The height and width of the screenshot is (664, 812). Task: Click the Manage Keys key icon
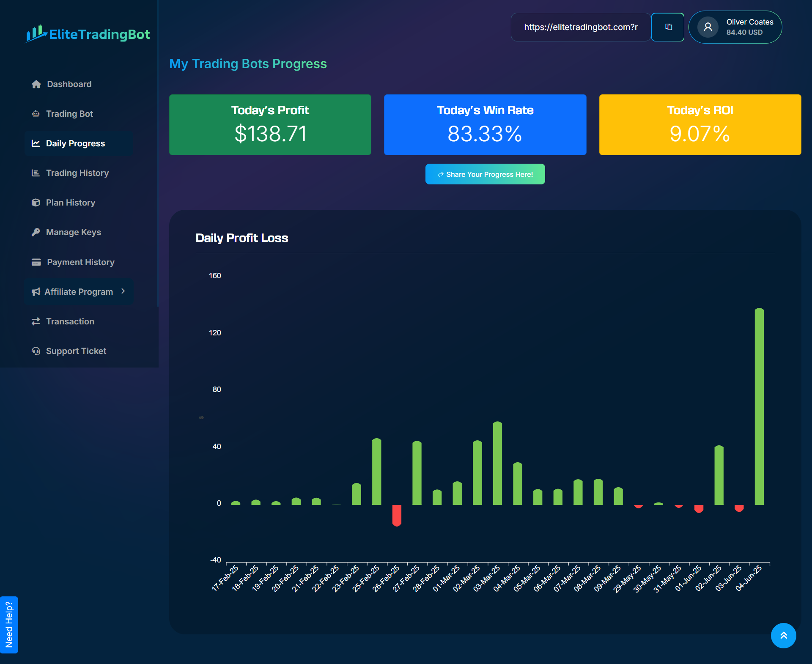tap(36, 232)
